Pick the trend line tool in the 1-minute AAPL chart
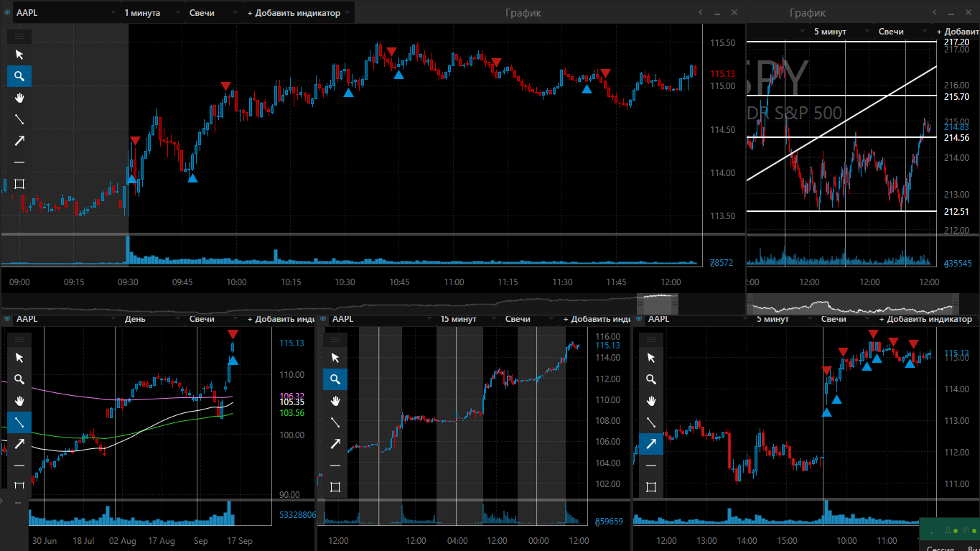Viewport: 980px width, 551px height. coord(19,119)
